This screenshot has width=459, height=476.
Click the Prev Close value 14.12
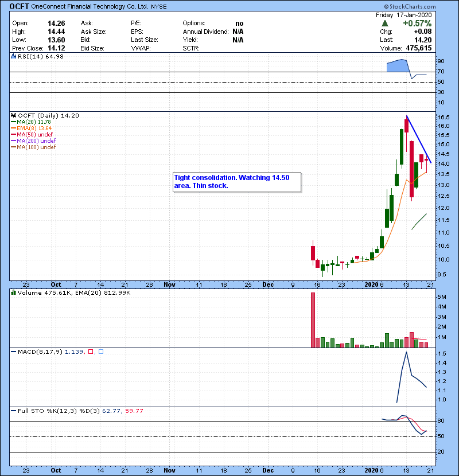[56, 48]
